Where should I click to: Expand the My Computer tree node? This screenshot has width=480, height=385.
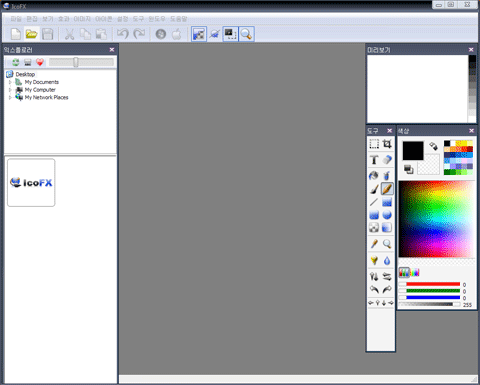pyautogui.click(x=10, y=90)
